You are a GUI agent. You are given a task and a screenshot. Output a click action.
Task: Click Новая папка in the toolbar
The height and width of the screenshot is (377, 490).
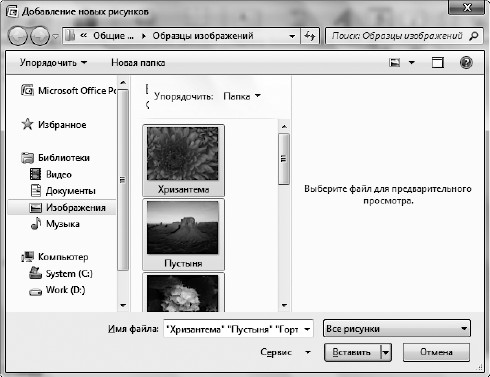click(138, 63)
